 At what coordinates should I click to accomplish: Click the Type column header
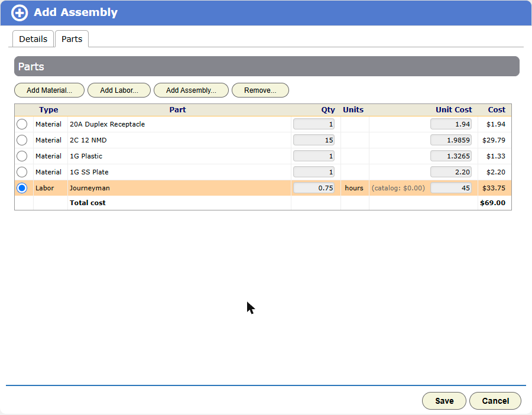click(x=48, y=110)
